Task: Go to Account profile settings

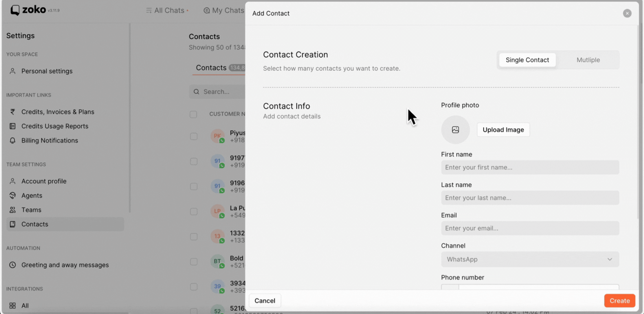Action: pos(65,181)
